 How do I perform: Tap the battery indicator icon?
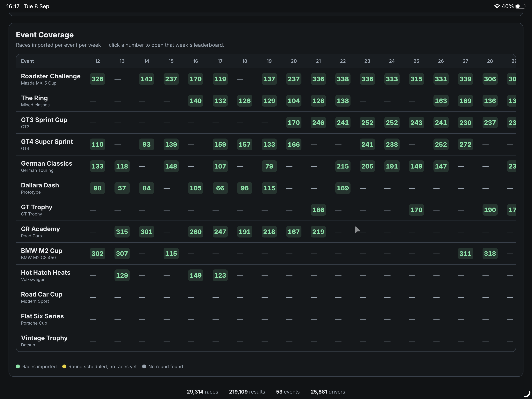tap(521, 6)
